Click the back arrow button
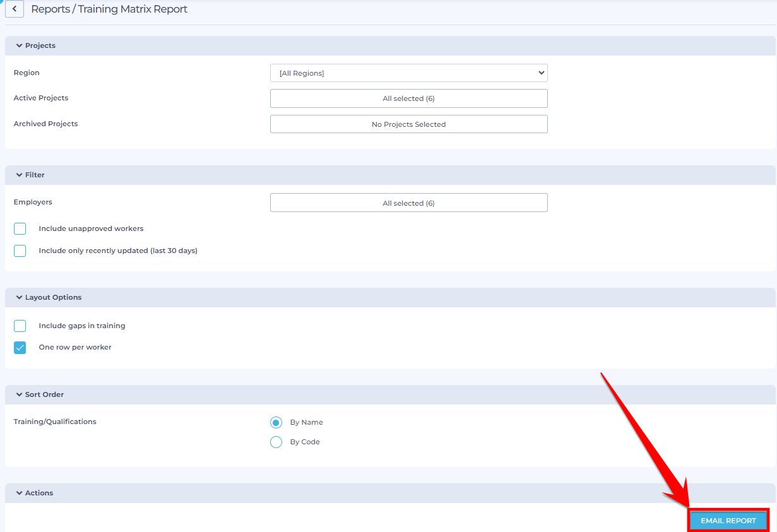Viewport: 777px width, 532px height. point(15,9)
